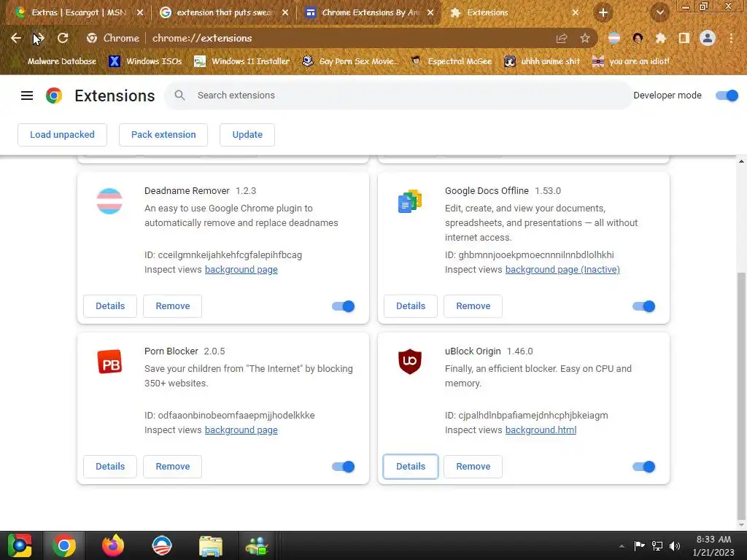Click the Chrome logo beside Extensions title
Image resolution: width=747 pixels, height=560 pixels.
point(54,96)
